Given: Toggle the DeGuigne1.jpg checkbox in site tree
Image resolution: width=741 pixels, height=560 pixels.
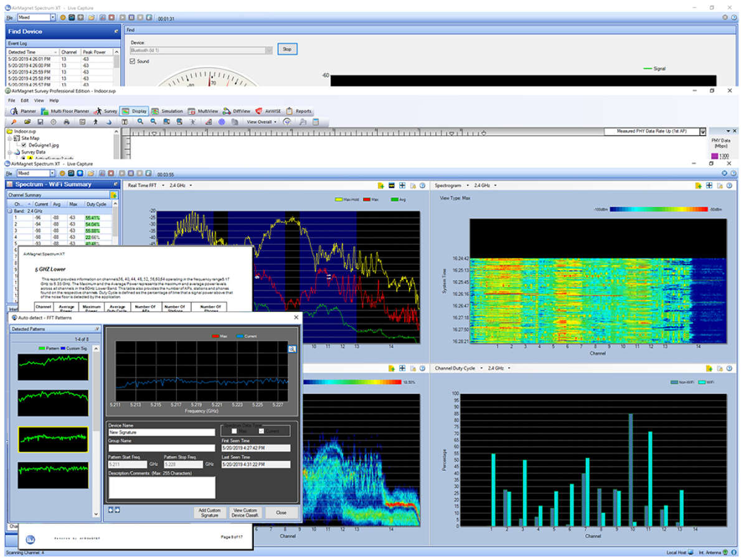Looking at the screenshot, I should tap(24, 146).
